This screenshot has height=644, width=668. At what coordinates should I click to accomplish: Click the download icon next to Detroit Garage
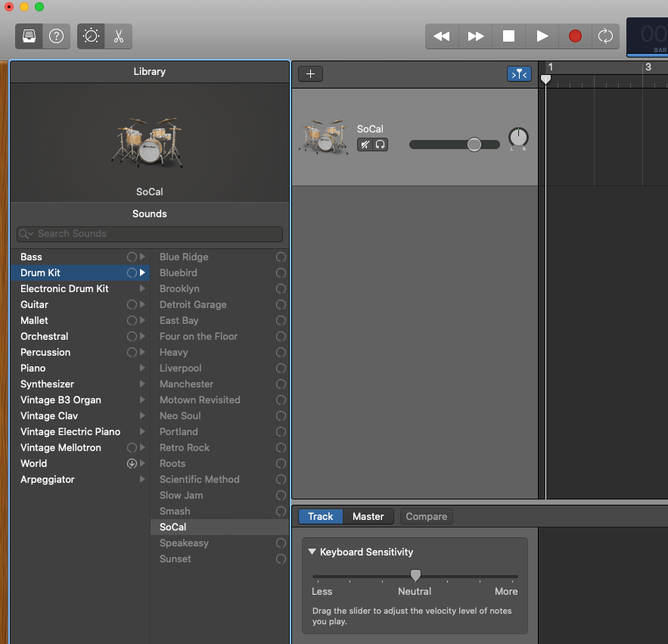(x=281, y=304)
